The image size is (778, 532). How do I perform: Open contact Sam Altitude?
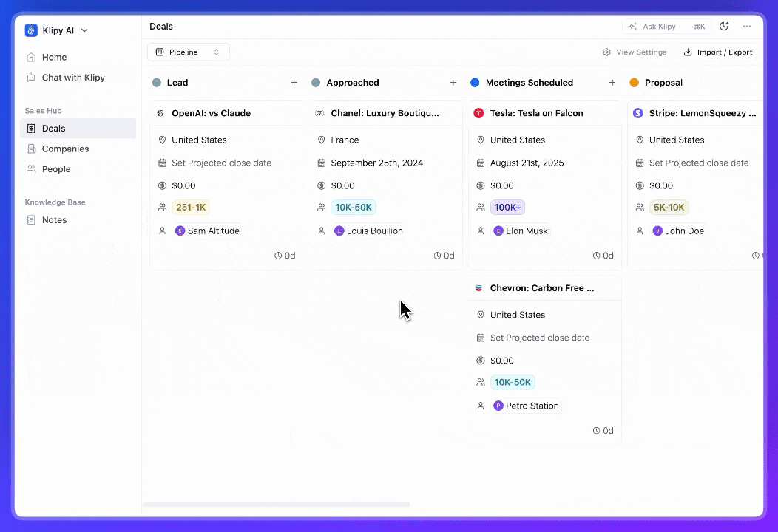click(207, 231)
